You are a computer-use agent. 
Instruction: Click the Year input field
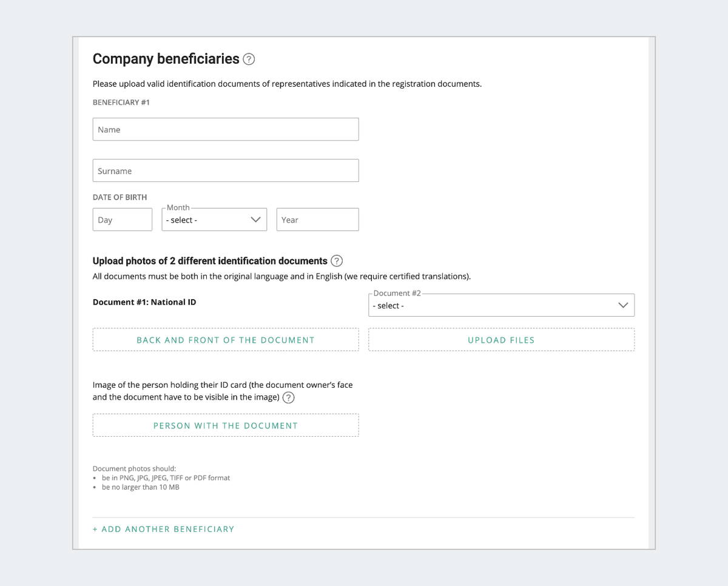click(317, 220)
